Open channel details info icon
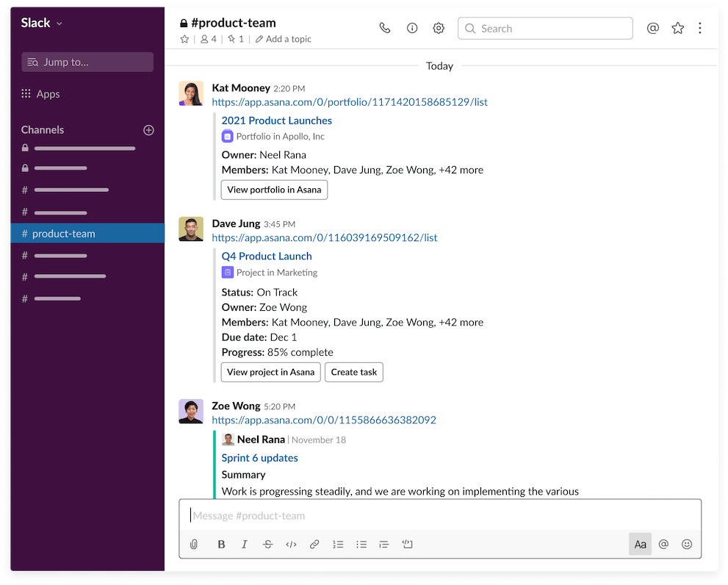The width and height of the screenshot is (728, 585). tap(412, 28)
